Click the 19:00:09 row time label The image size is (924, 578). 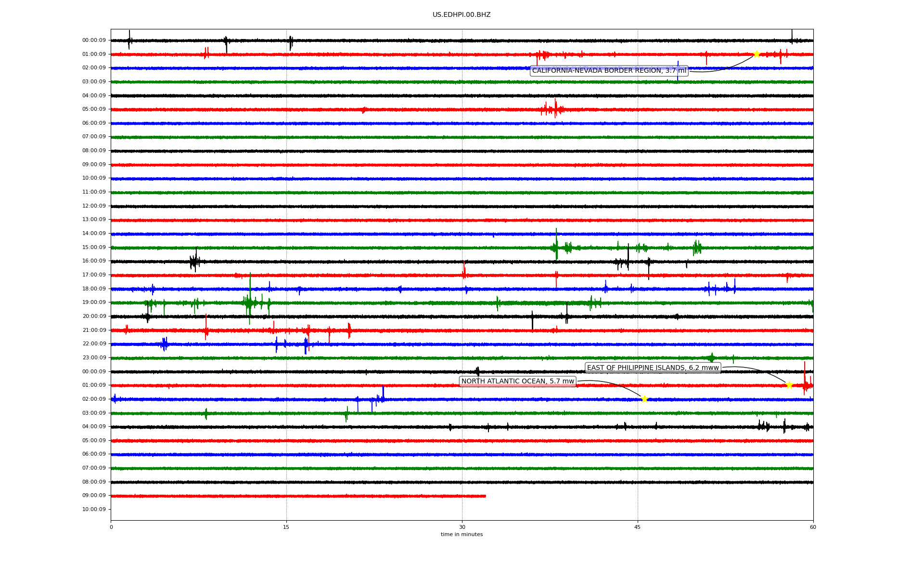coord(94,302)
